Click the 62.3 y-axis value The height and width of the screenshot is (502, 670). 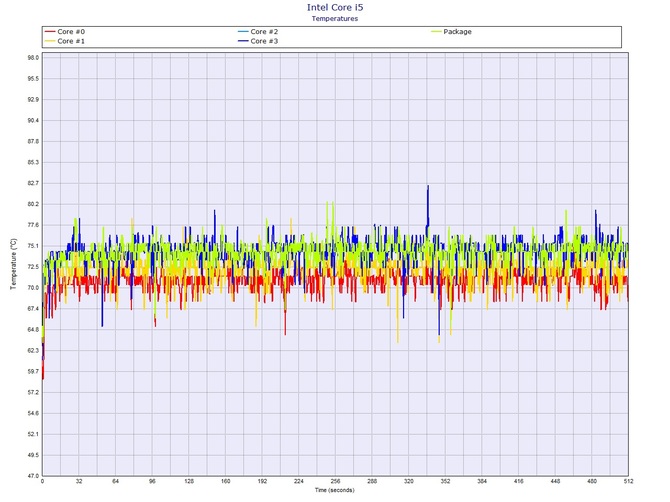(x=33, y=351)
